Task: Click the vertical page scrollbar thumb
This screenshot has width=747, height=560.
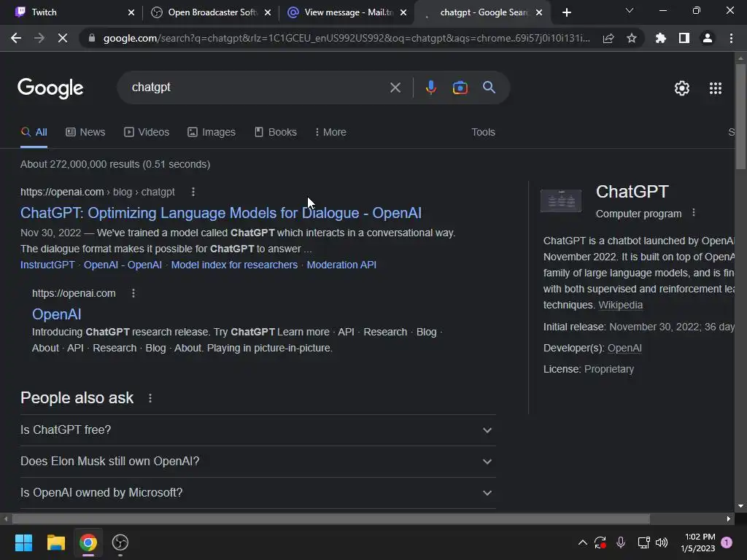Action: click(740, 117)
